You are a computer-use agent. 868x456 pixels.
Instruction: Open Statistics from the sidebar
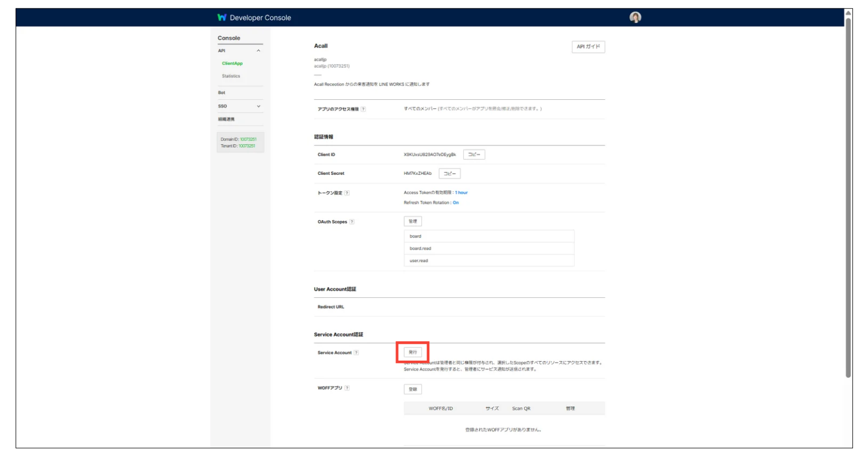click(x=231, y=77)
